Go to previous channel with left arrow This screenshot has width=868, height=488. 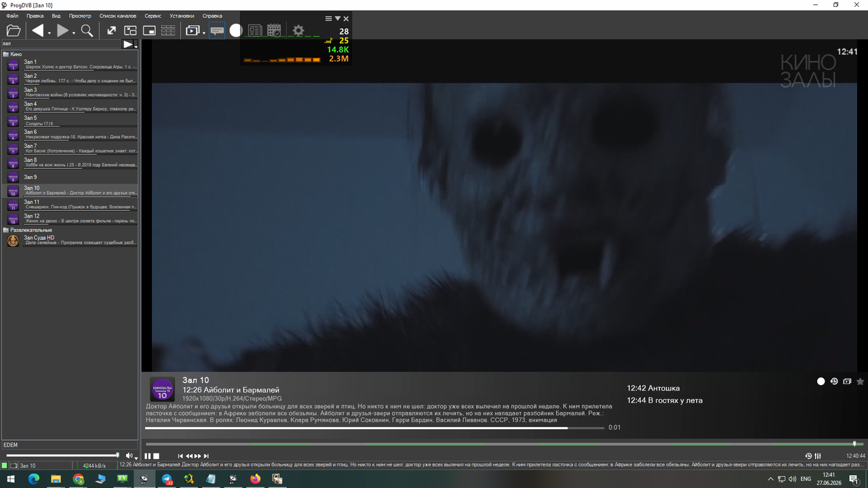coord(38,30)
